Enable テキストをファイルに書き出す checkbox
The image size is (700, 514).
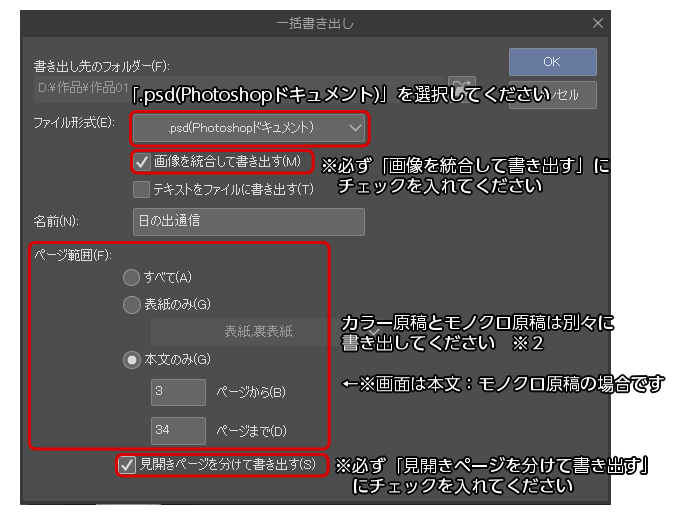click(x=142, y=189)
